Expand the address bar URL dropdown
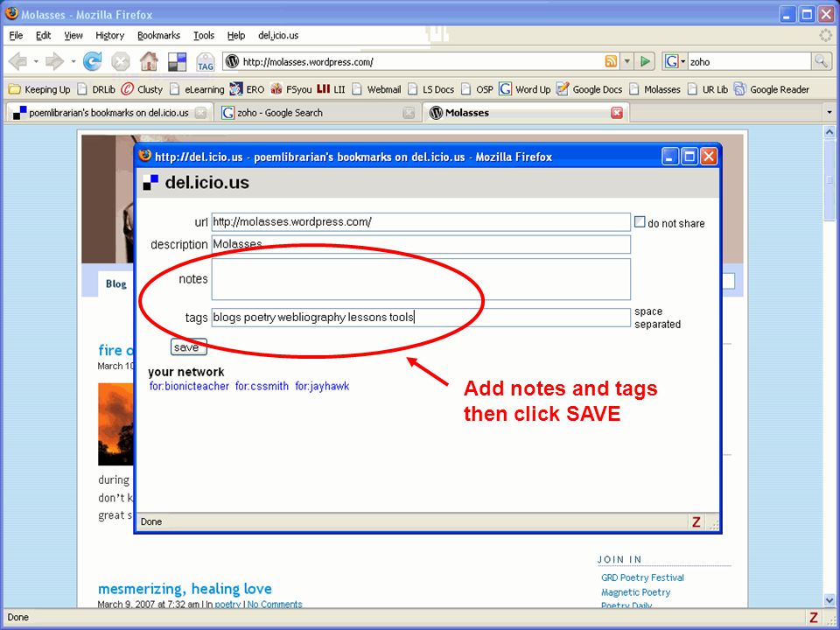 (626, 61)
